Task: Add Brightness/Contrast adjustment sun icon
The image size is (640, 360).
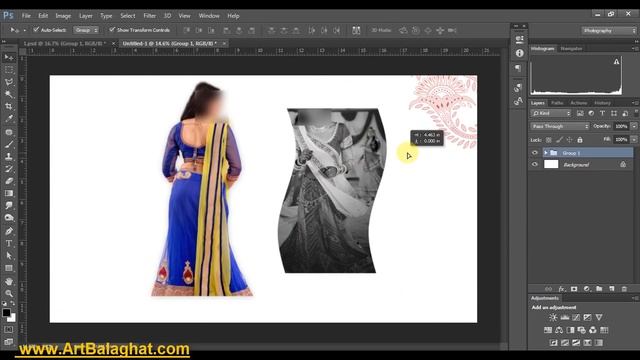Action: [553, 317]
